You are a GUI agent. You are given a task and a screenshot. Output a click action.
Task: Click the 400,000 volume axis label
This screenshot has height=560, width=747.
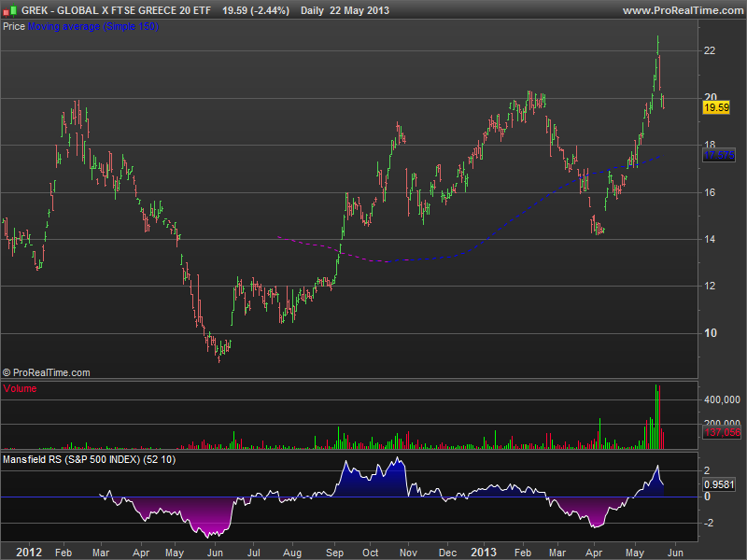click(722, 399)
